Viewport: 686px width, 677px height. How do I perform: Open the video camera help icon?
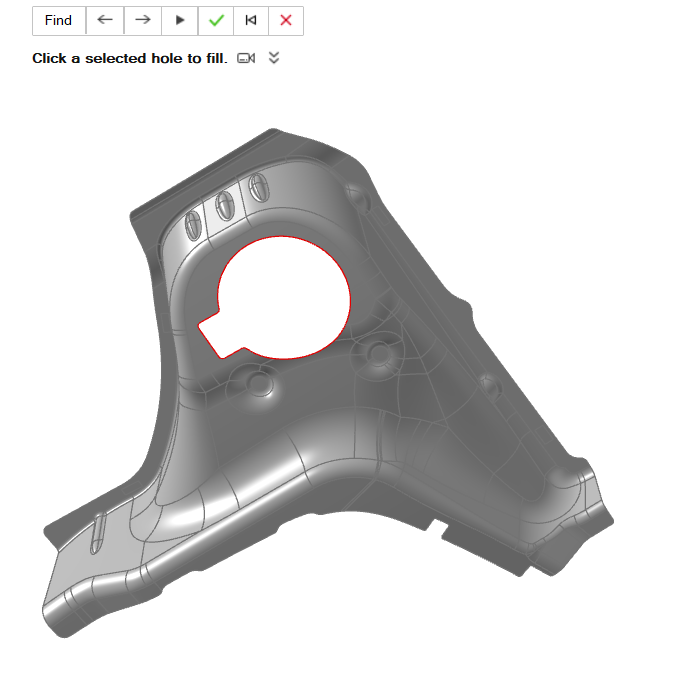(x=246, y=58)
